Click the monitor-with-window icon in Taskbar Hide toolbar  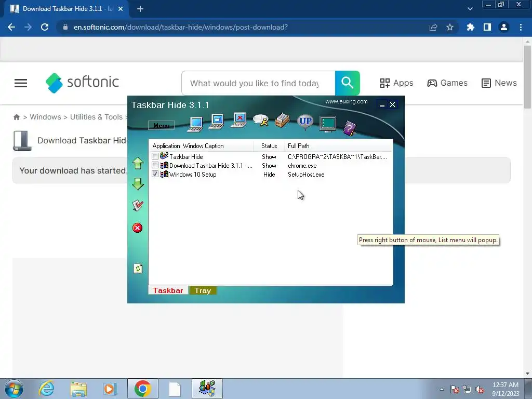pos(216,122)
